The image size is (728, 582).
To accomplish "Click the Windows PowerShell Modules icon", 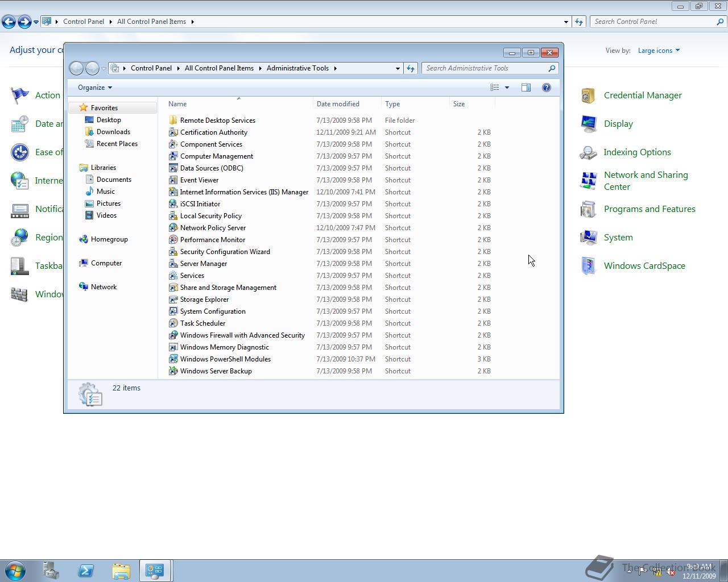I will point(173,359).
